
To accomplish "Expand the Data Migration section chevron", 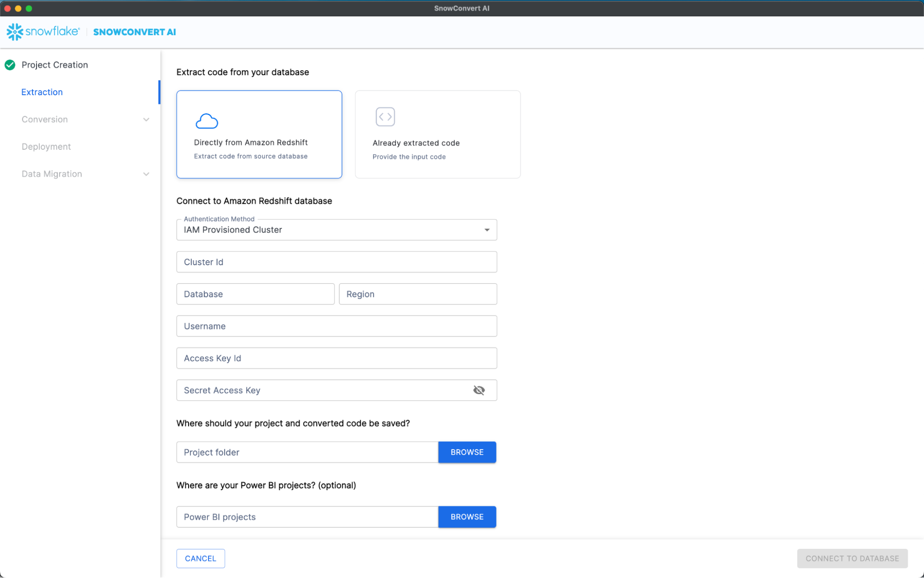I will (146, 174).
